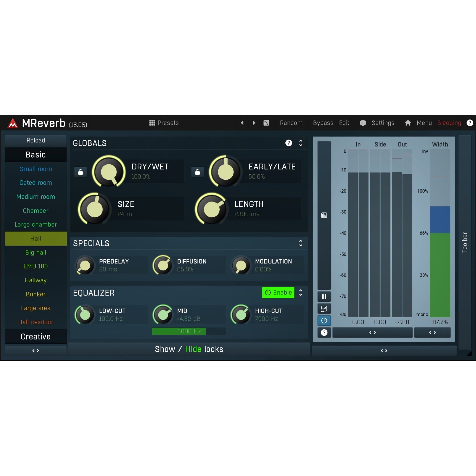
Task: Click the dice icon to randomize preset
Action: pos(266,123)
